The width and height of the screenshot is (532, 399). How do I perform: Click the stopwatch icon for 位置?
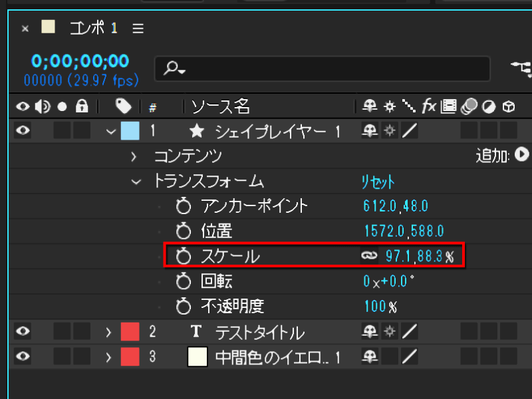click(x=184, y=231)
